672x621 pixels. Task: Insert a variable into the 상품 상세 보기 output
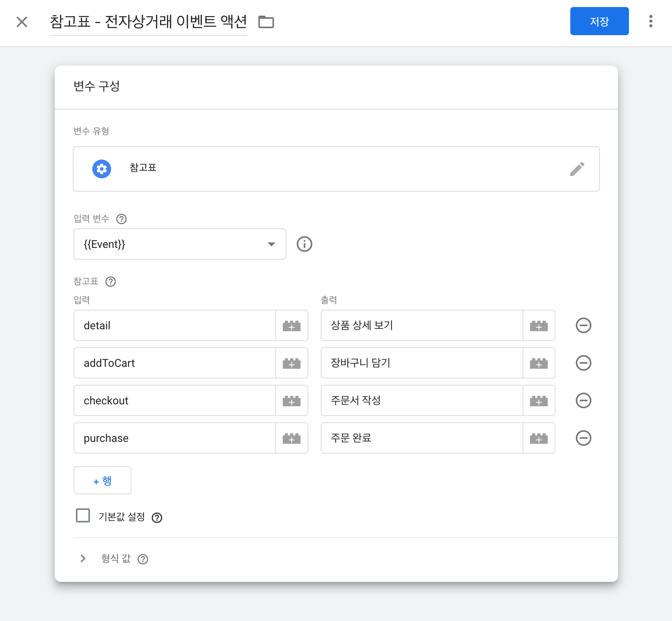pyautogui.click(x=539, y=325)
